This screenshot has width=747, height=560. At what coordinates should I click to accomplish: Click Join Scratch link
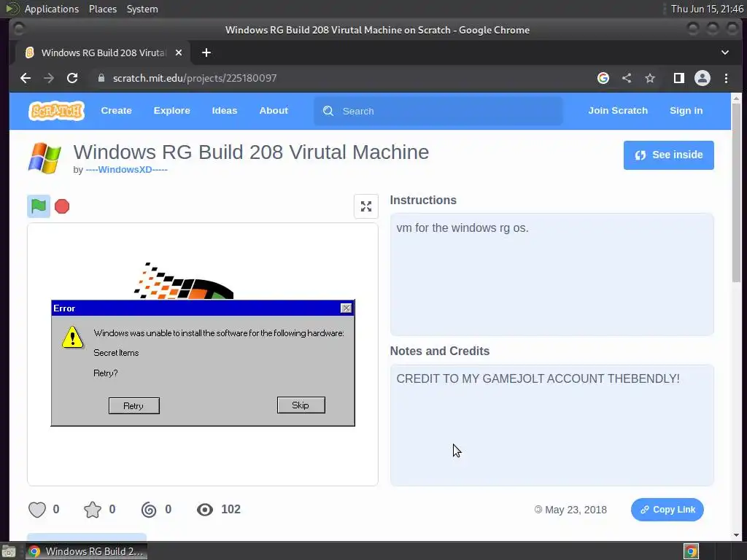point(618,111)
